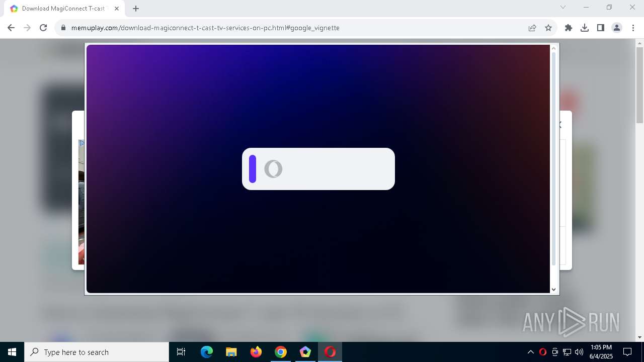Close the dialog behind the ad
Viewport: 644px width, 362px height.
tap(559, 124)
